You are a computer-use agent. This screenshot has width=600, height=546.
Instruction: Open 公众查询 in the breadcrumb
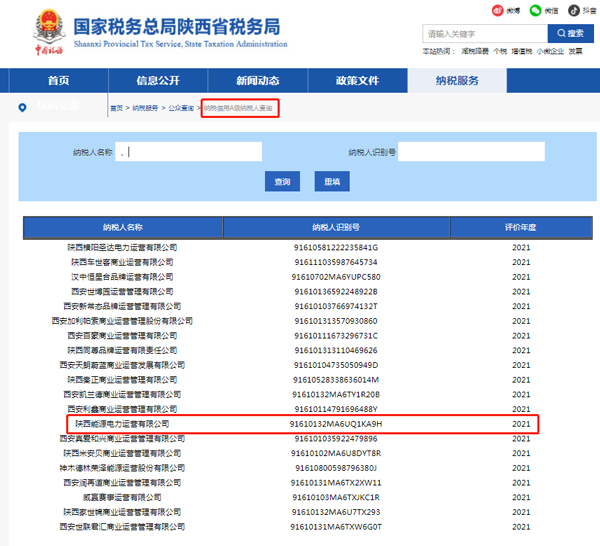click(181, 108)
